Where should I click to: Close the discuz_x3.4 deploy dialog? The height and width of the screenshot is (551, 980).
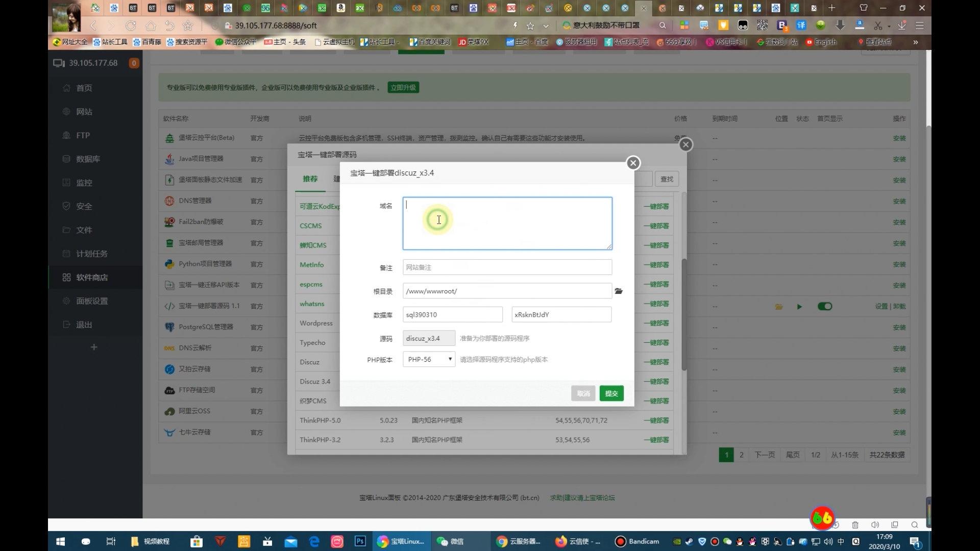click(x=633, y=163)
